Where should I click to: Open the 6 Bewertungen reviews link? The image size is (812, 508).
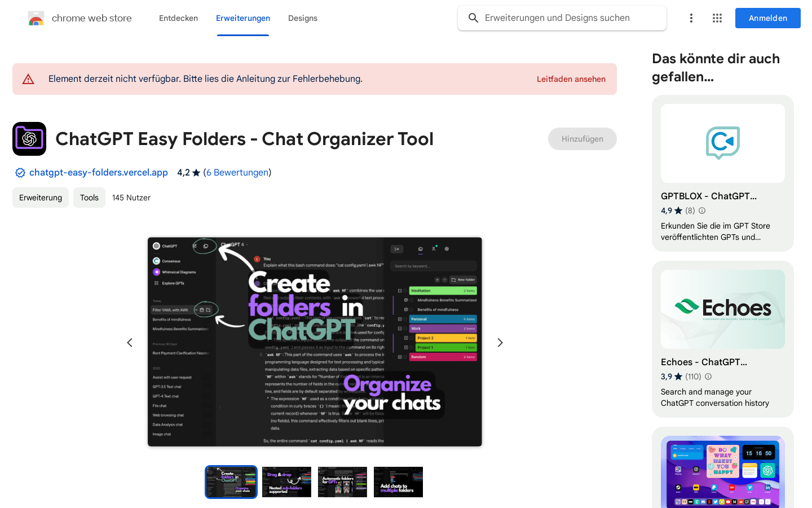click(x=237, y=173)
